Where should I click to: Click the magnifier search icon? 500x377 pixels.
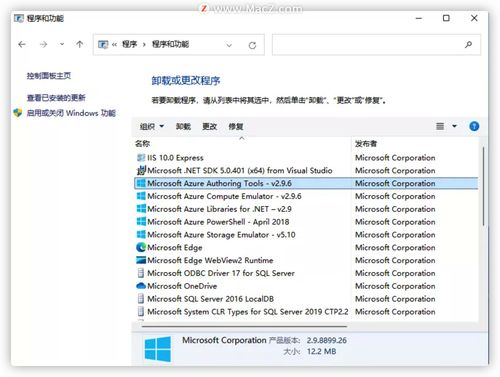click(468, 44)
